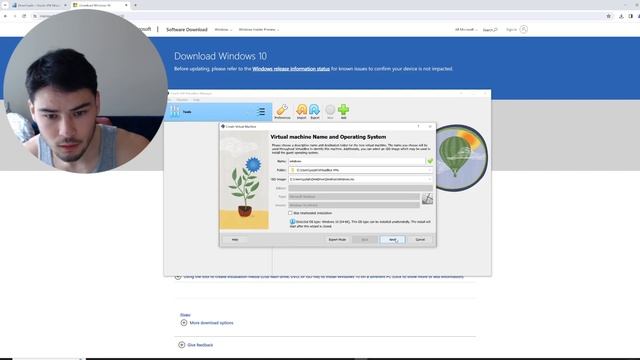
Task: Click the Help button in the wizard
Action: (235, 240)
